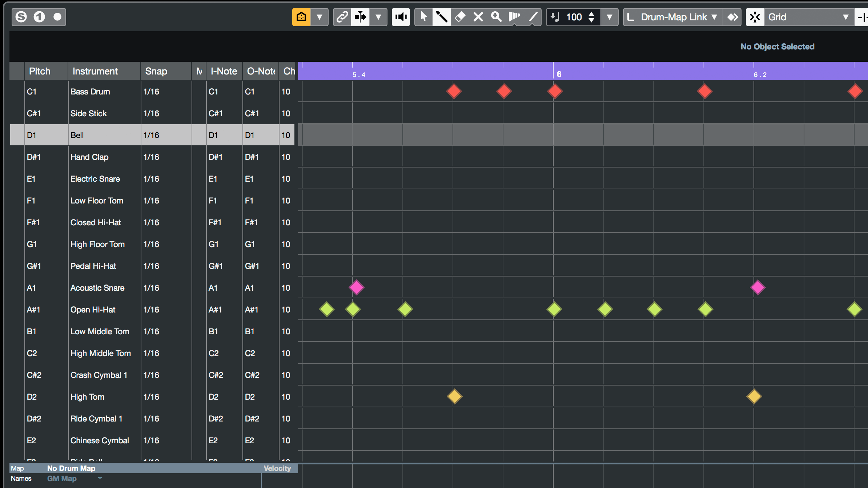This screenshot has width=868, height=488.
Task: Open the Grid snap type dropdown
Action: 808,17
